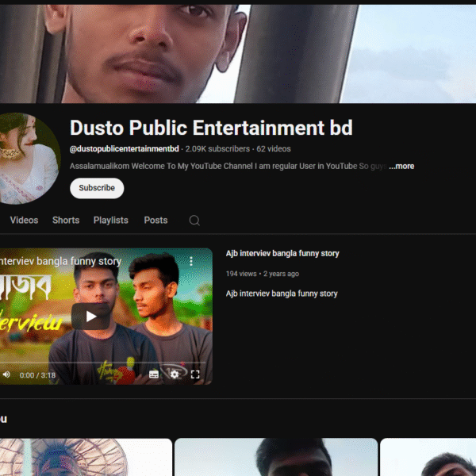Open the Playlists tab

[111, 220]
